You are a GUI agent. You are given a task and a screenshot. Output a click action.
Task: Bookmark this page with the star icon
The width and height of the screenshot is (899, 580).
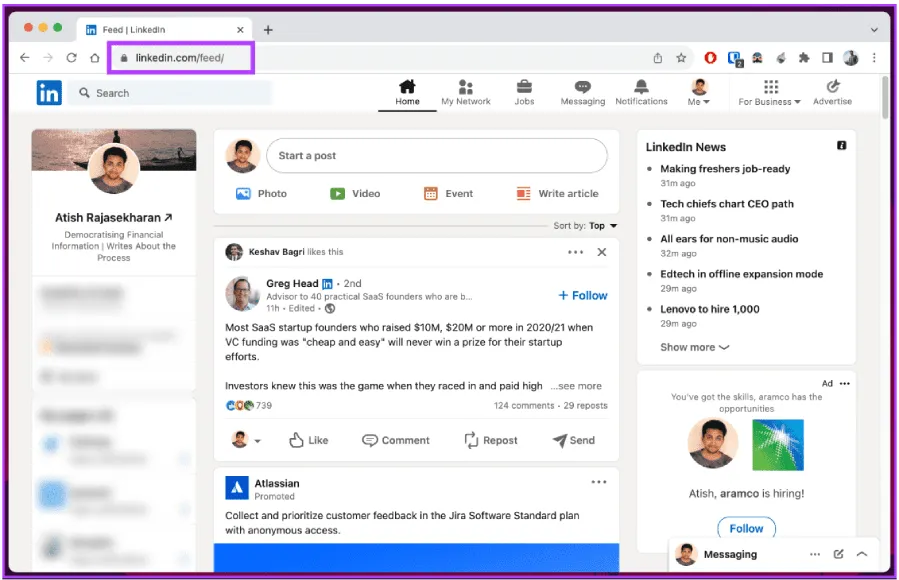(x=681, y=58)
